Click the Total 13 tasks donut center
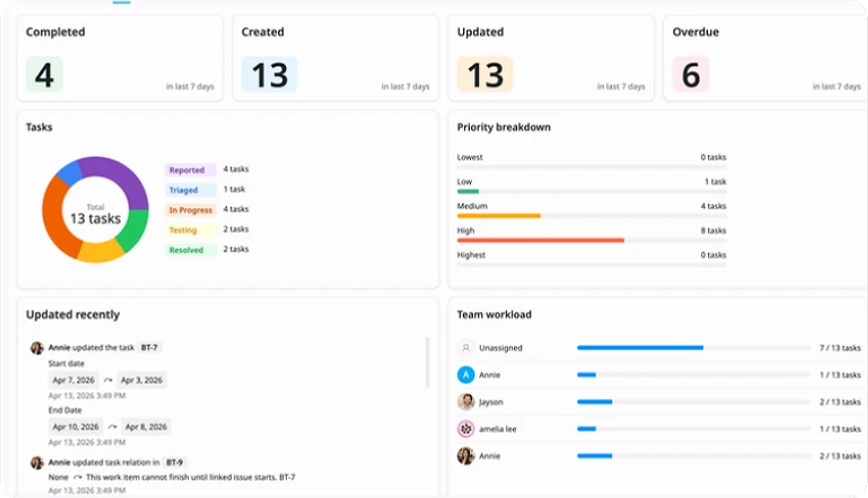Viewport: 868px width, 498px height. point(95,214)
